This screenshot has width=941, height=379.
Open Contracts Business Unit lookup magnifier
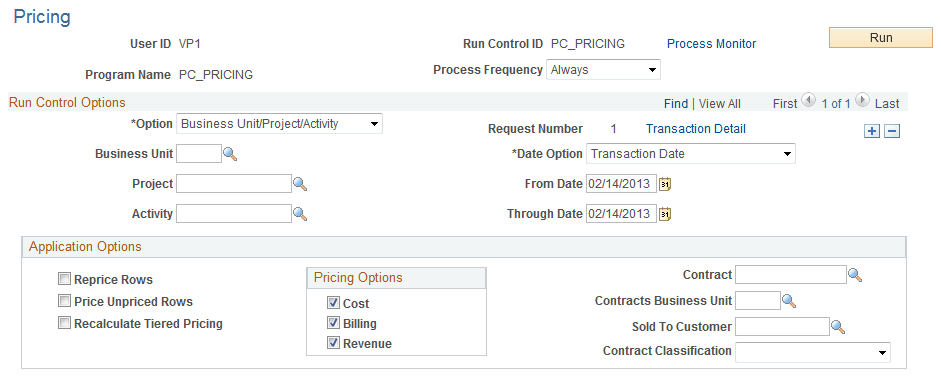click(x=789, y=301)
